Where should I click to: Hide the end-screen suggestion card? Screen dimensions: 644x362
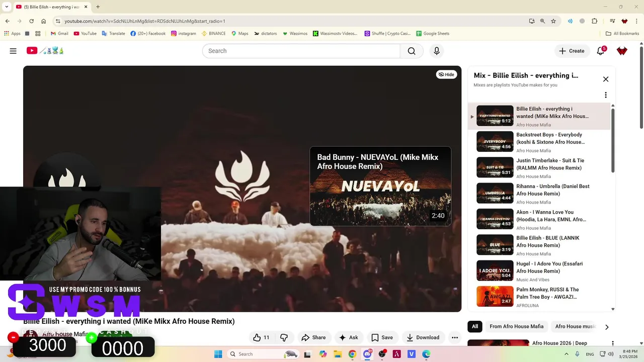coord(446,74)
